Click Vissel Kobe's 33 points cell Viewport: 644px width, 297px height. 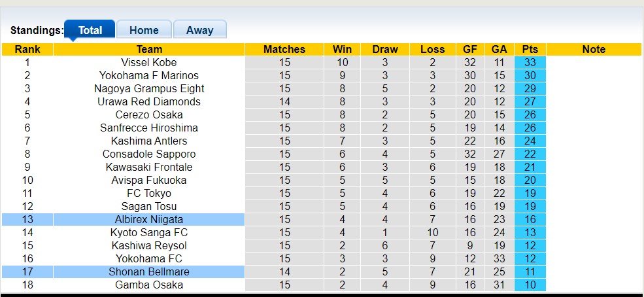530,63
